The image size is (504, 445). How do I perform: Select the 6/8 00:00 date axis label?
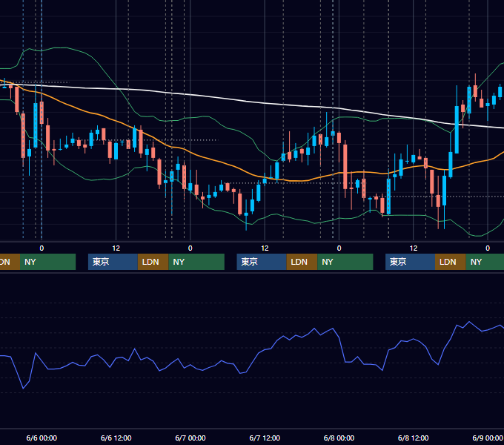click(339, 438)
